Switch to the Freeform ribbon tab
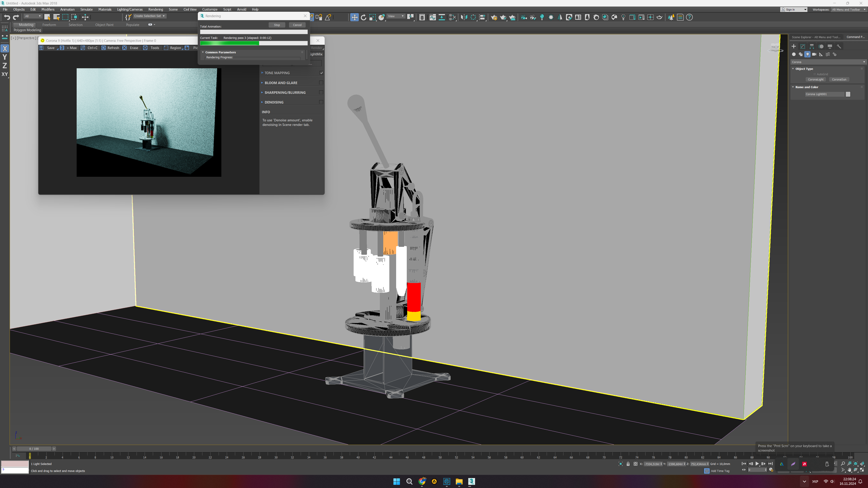 49,25
